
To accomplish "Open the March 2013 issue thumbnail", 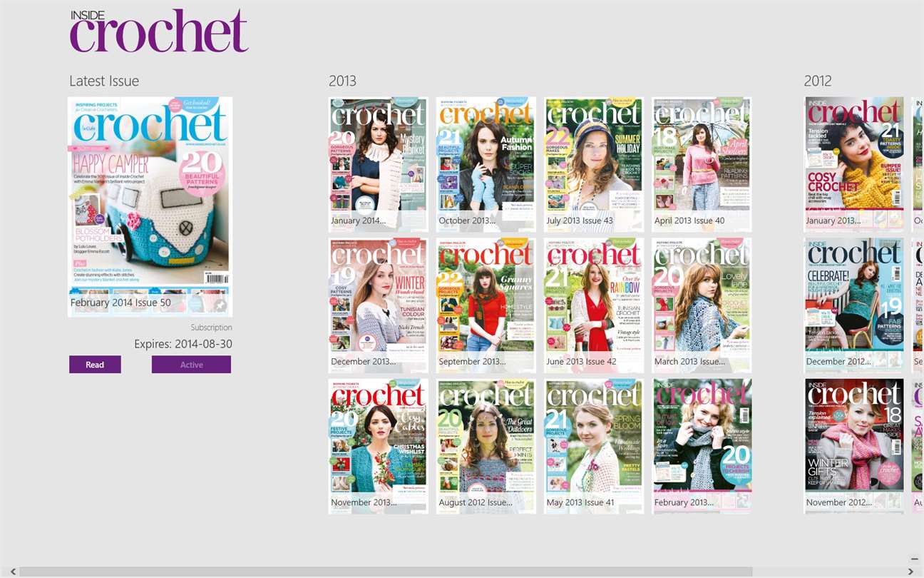I will coord(701,305).
